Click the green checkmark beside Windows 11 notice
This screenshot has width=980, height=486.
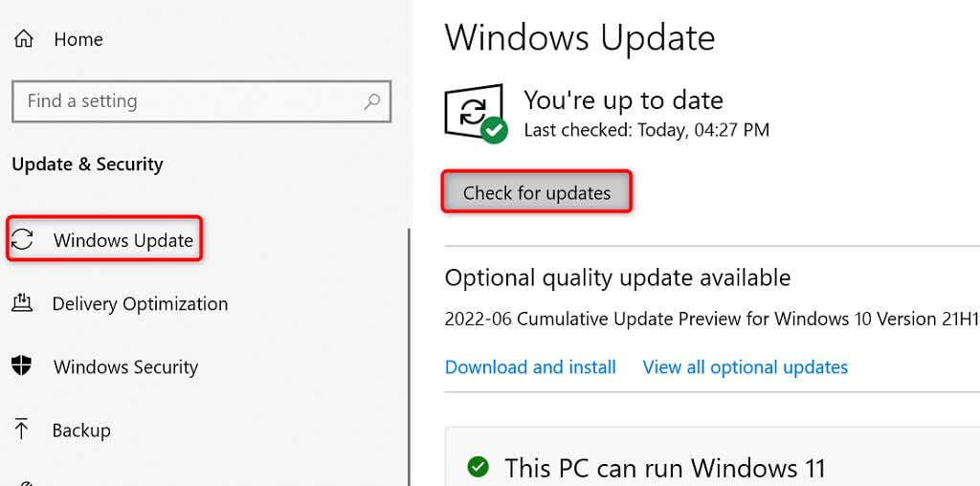click(x=478, y=467)
